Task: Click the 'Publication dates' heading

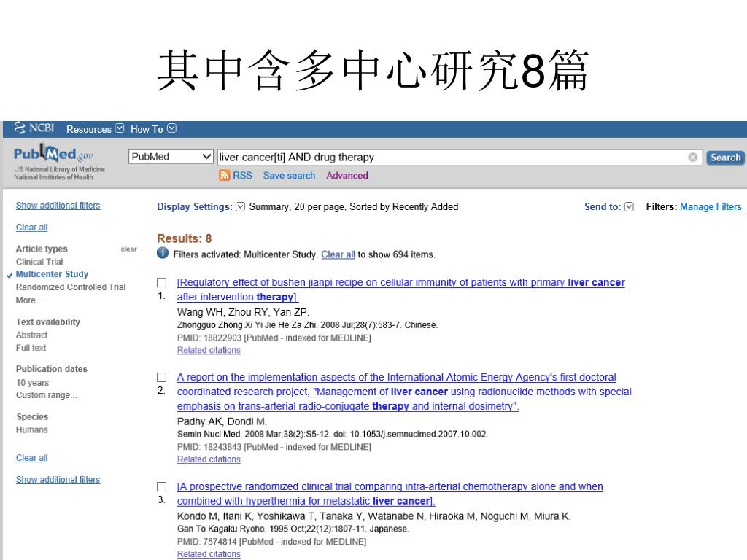Action: click(52, 368)
